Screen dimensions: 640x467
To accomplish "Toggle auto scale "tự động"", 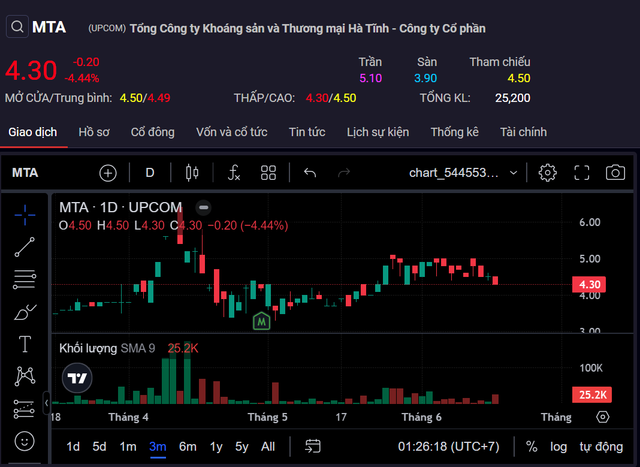I will point(601,446).
